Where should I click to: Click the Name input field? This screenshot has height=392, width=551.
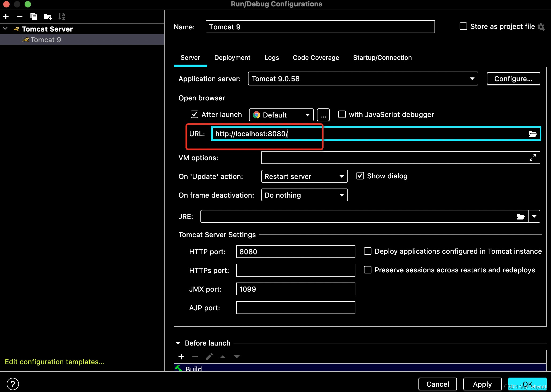pos(320,27)
